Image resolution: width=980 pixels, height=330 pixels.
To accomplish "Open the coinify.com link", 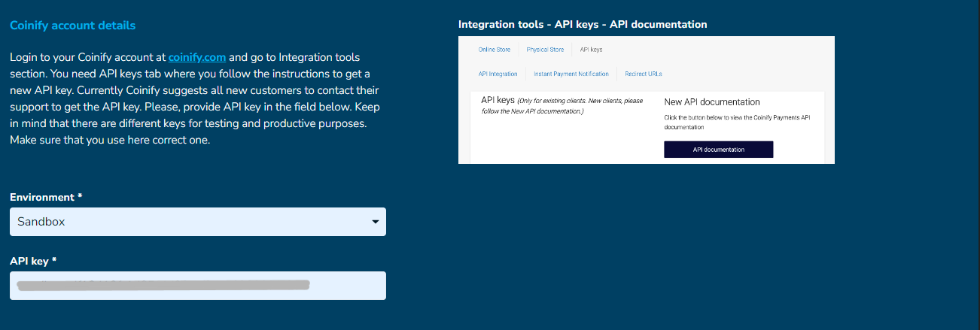I will pyautogui.click(x=197, y=57).
